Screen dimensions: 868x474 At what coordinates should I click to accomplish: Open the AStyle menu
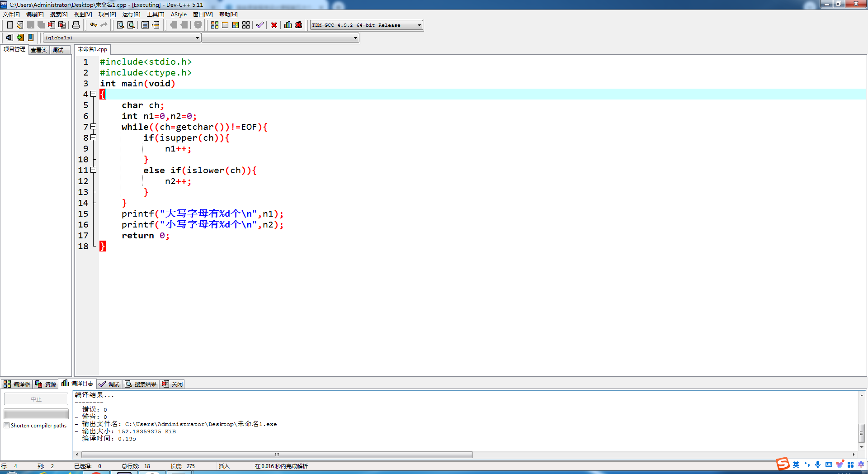tap(179, 14)
